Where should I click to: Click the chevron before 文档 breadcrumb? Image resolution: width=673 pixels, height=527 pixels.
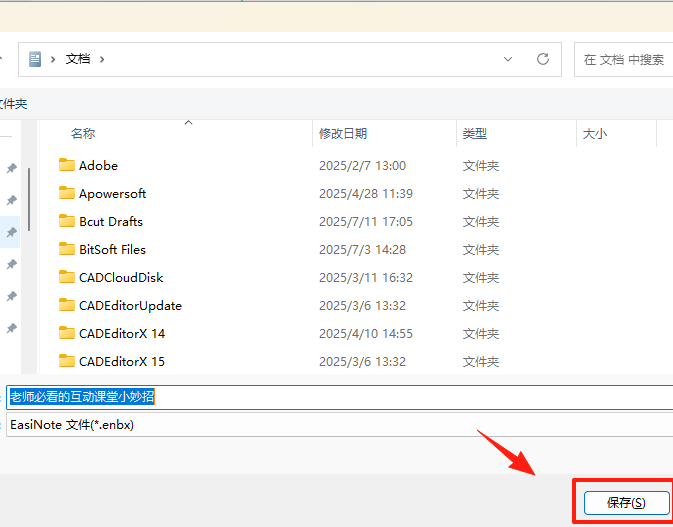pyautogui.click(x=53, y=59)
